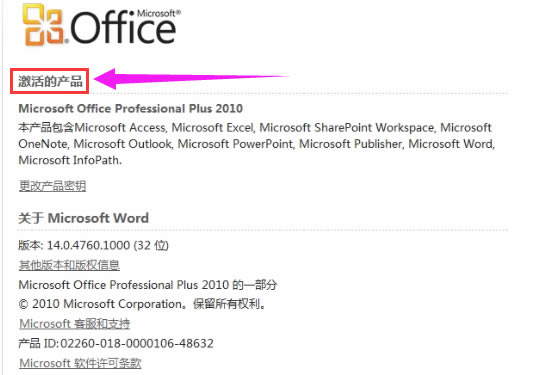This screenshot has width=545, height=375.
Task: Click the magenta arrow pointing at 激活的产品
Action: 190,78
